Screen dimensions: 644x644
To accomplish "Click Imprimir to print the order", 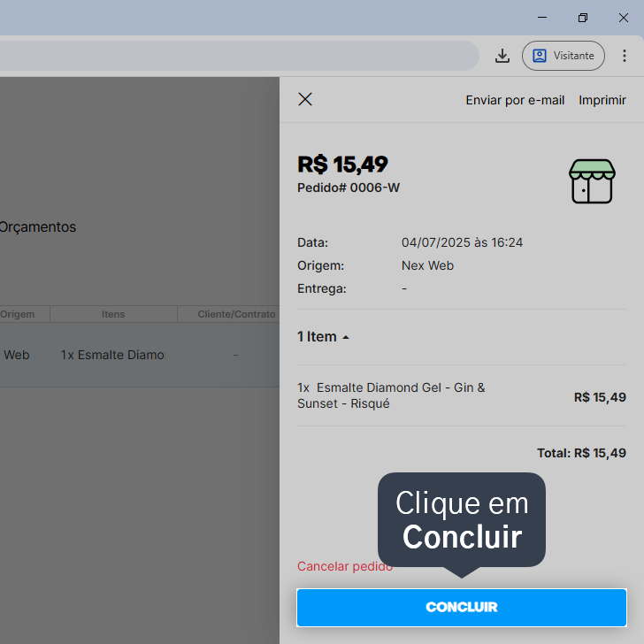I will (x=602, y=100).
